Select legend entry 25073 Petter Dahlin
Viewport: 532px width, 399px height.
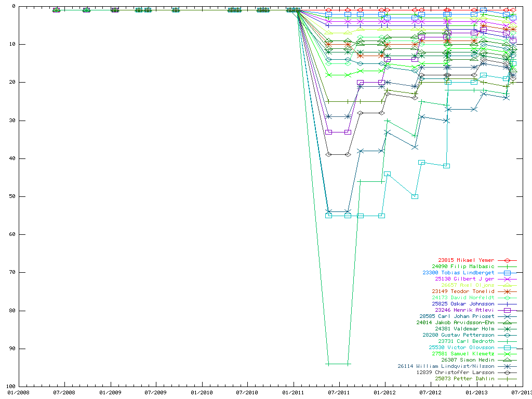(460, 379)
